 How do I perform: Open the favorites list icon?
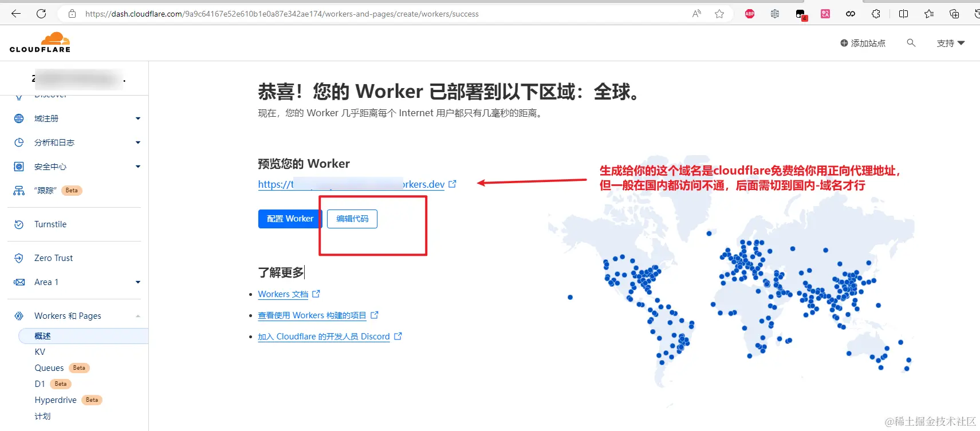point(928,14)
